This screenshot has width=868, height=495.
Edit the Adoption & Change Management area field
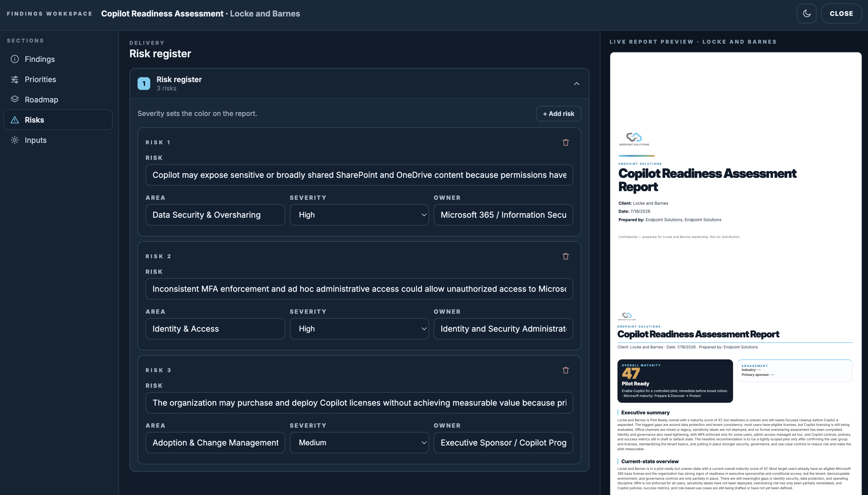[215, 443]
